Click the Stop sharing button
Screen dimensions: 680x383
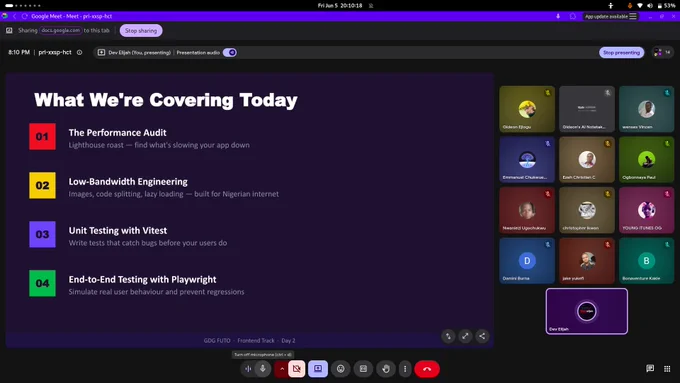coord(141,31)
